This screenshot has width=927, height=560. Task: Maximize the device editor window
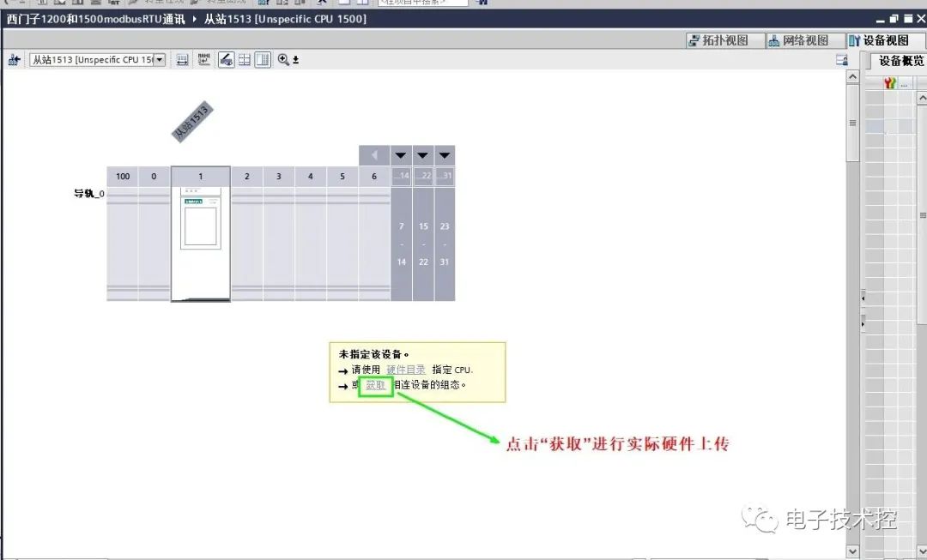(x=907, y=19)
